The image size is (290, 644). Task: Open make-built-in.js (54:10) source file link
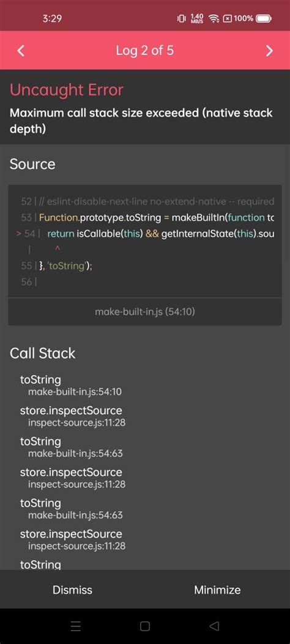coord(145,312)
